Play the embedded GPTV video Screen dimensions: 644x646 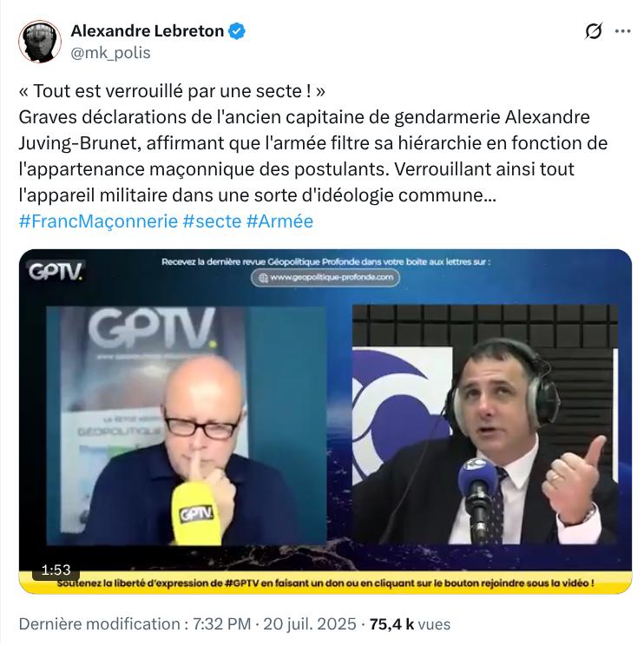[325, 421]
